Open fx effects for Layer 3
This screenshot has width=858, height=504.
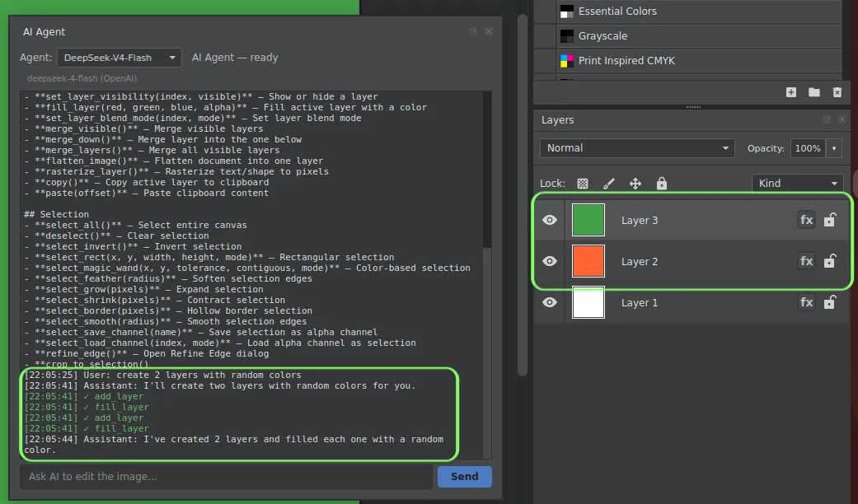pos(807,220)
